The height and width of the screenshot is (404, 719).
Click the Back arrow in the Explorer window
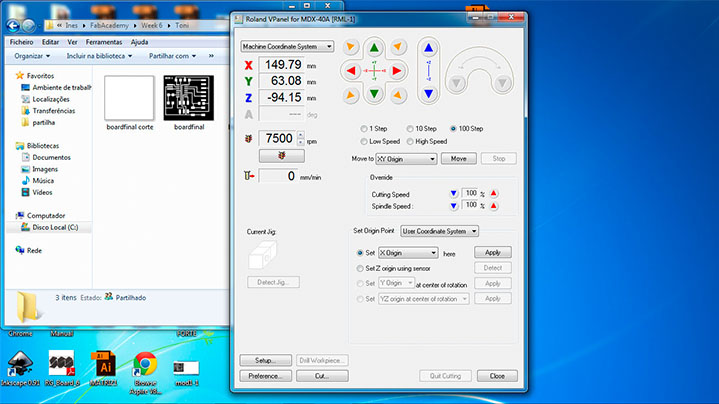coord(13,26)
